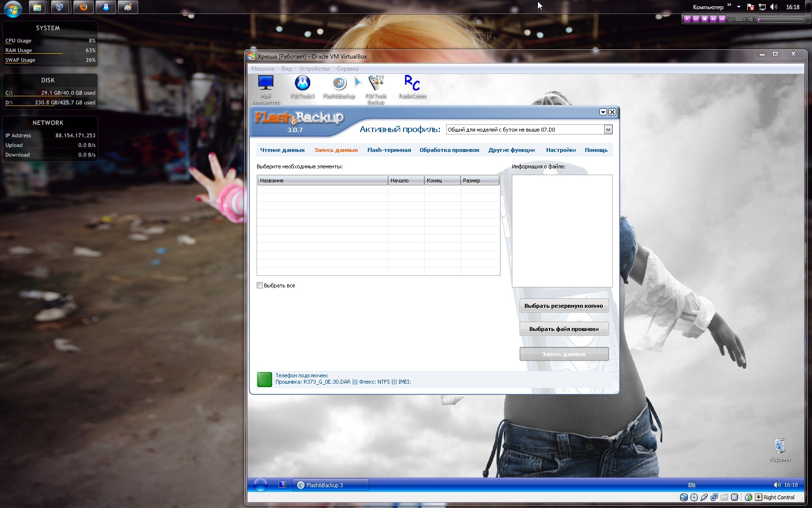
Task: Click the green phone-connected status indicator
Action: pos(264,379)
